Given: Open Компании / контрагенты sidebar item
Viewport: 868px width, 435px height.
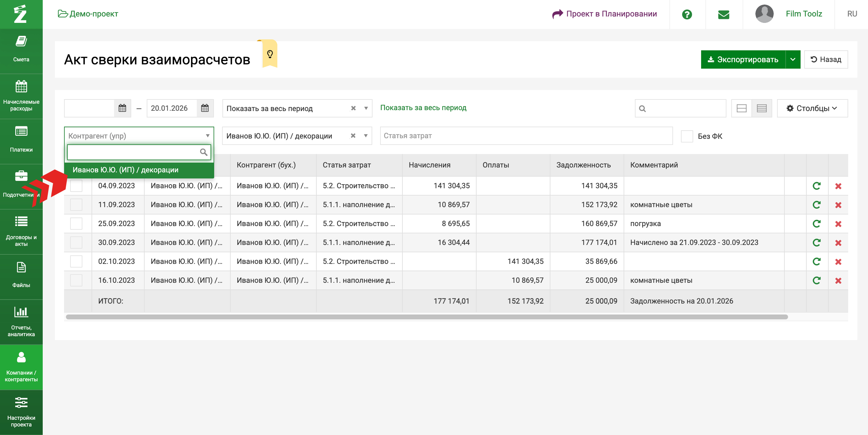Looking at the screenshot, I should [21, 367].
